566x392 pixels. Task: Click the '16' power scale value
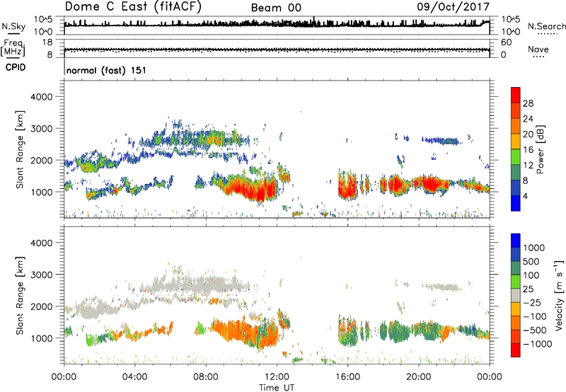[x=528, y=150]
